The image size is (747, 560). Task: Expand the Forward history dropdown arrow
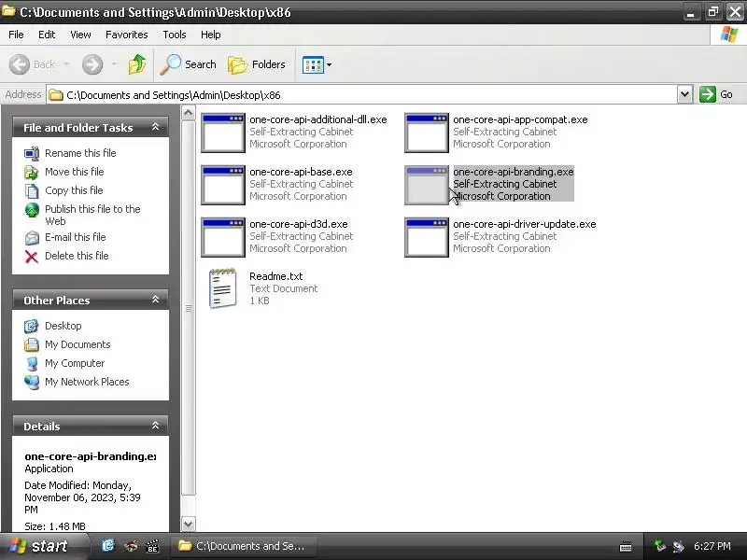114,64
